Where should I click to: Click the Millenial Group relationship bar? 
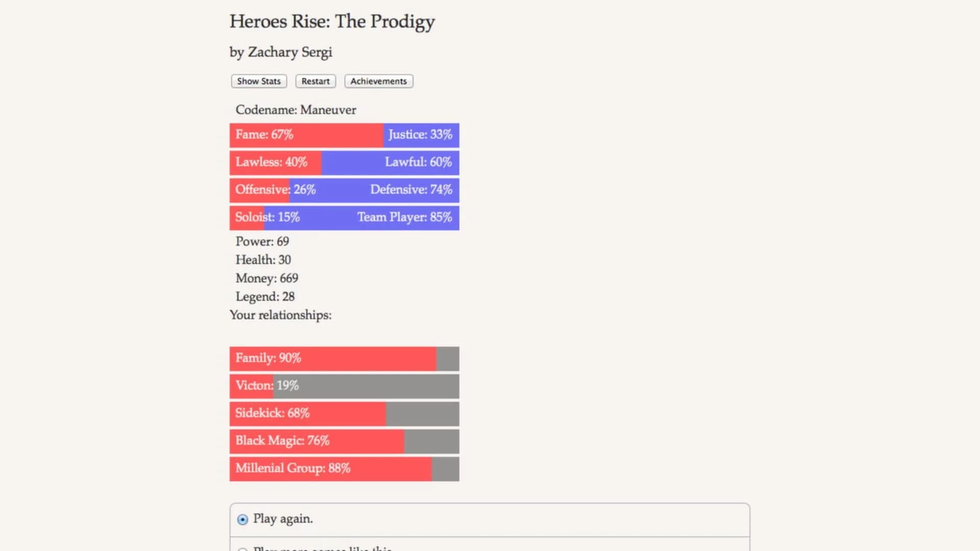[344, 468]
